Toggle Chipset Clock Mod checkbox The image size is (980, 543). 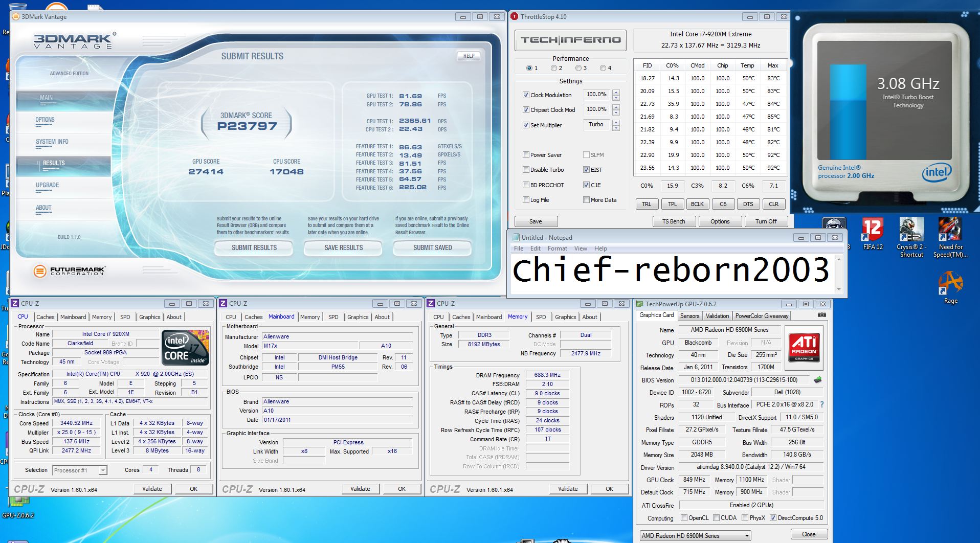(526, 110)
